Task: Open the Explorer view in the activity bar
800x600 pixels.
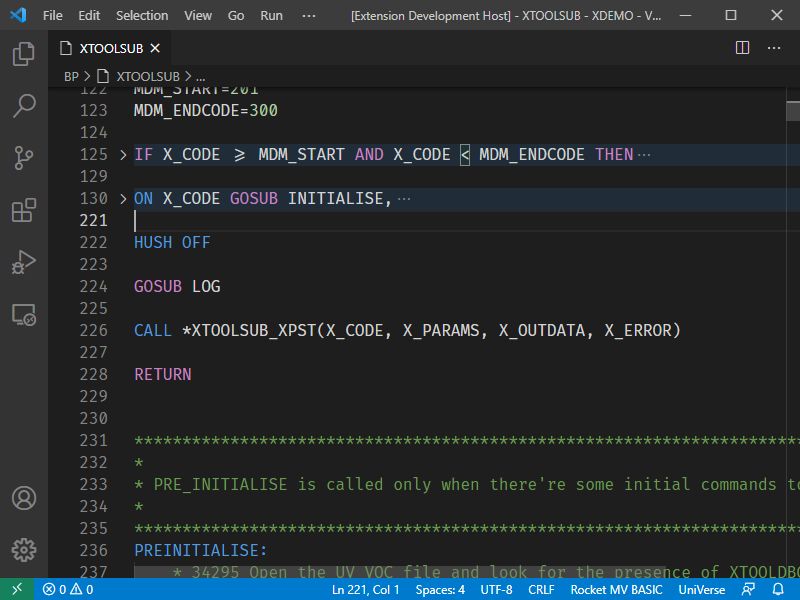Action: (x=23, y=53)
